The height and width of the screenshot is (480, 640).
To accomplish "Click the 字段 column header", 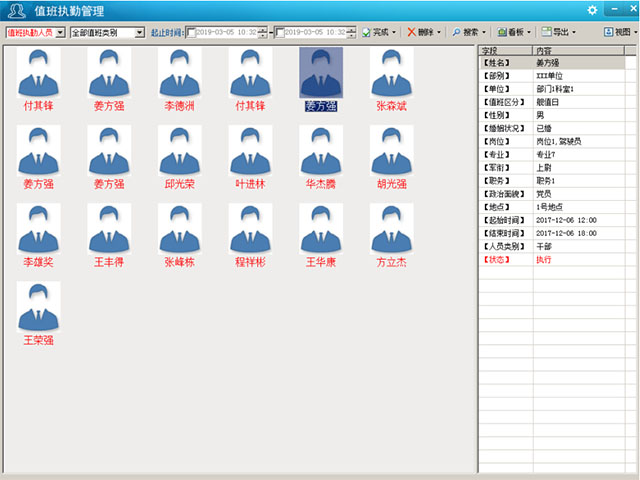I will [x=506, y=51].
